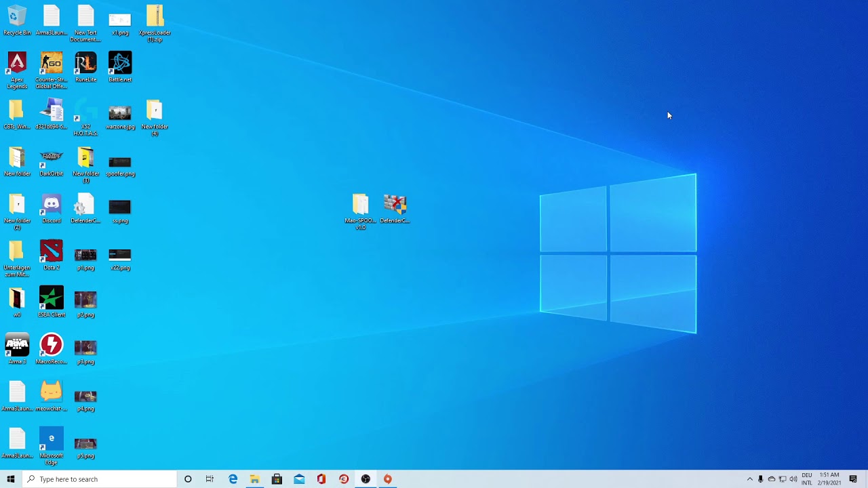The height and width of the screenshot is (488, 868).
Task: Select the New Text Document file
Action: tap(85, 23)
